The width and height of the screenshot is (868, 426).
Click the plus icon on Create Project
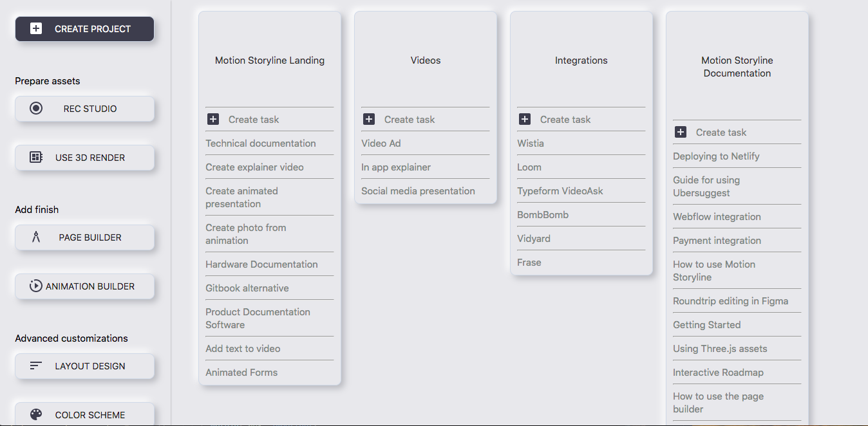[36, 29]
